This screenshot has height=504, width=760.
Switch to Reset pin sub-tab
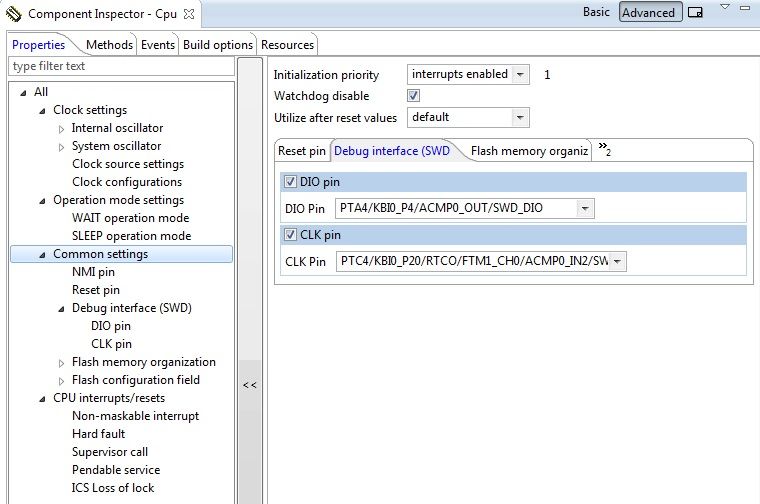tap(301, 151)
